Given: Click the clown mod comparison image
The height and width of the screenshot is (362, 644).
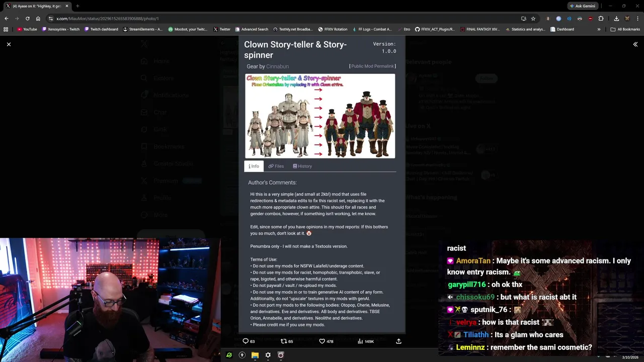Looking at the screenshot, I should coord(320,116).
